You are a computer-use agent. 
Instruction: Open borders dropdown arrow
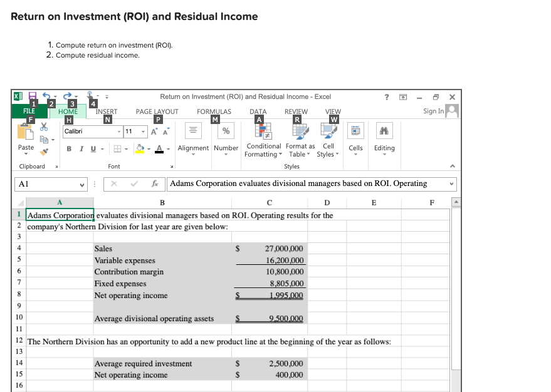click(x=126, y=149)
